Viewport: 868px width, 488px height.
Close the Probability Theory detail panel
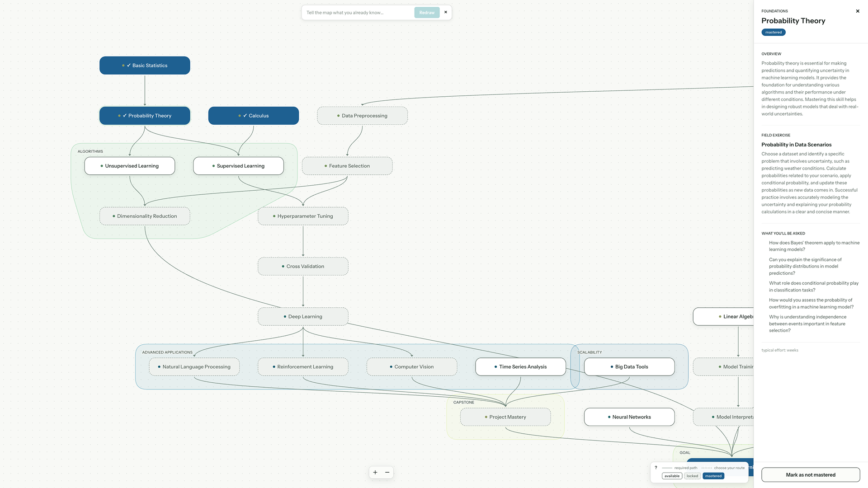(858, 11)
